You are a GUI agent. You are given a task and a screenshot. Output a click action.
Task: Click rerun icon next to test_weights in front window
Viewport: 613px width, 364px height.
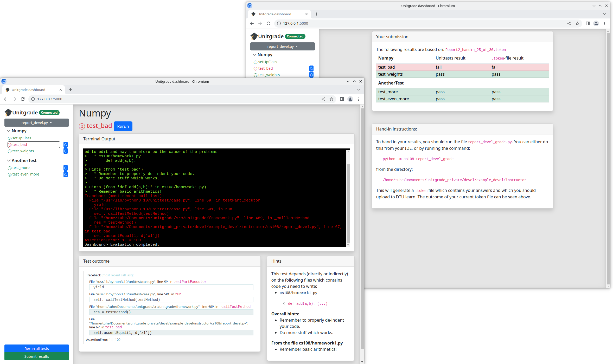coord(66,151)
